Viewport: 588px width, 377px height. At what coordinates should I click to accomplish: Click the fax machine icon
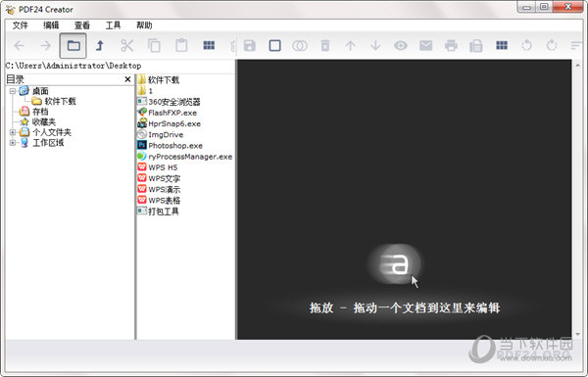476,46
